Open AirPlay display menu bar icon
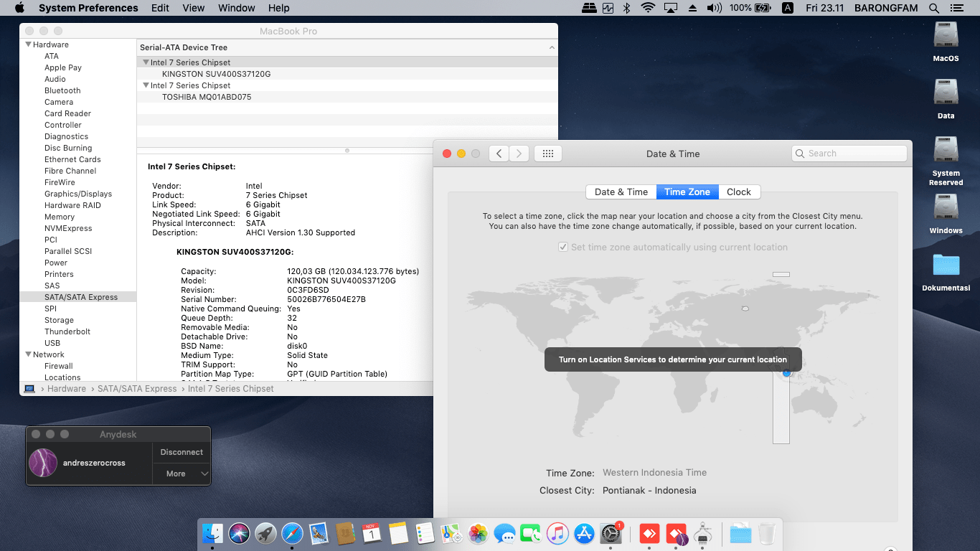This screenshot has width=980, height=551. tap(672, 8)
